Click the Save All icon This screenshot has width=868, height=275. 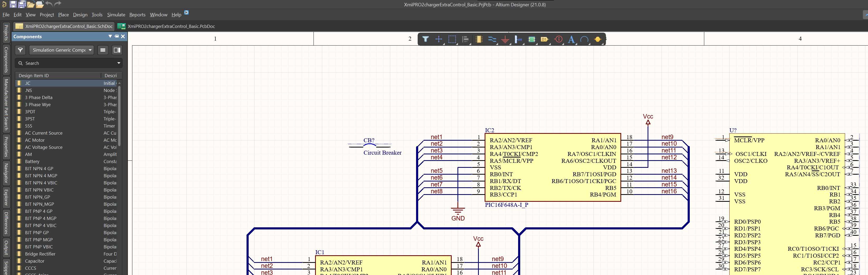[x=22, y=4]
